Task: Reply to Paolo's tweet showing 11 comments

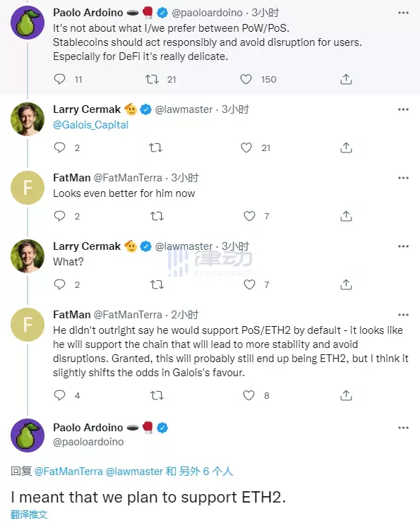Action: pyautogui.click(x=60, y=79)
